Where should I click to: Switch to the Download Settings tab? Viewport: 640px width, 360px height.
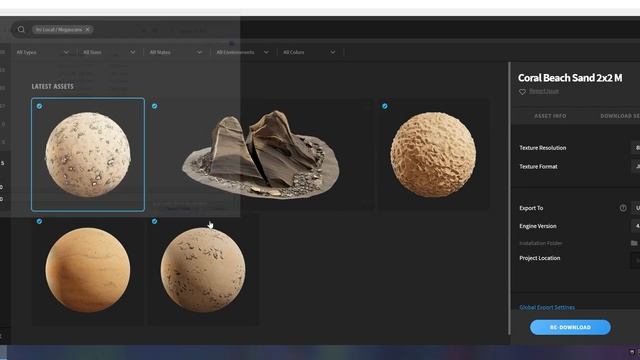[x=620, y=116]
